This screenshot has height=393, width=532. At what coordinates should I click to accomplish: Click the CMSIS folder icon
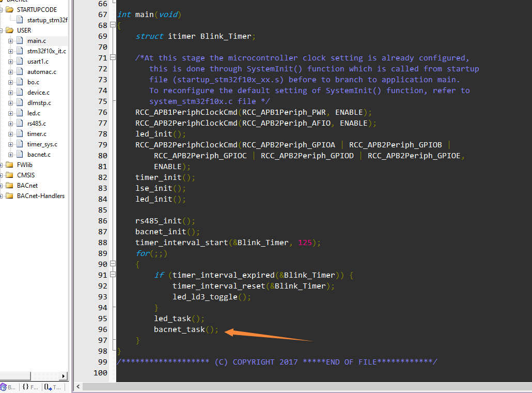(x=9, y=175)
